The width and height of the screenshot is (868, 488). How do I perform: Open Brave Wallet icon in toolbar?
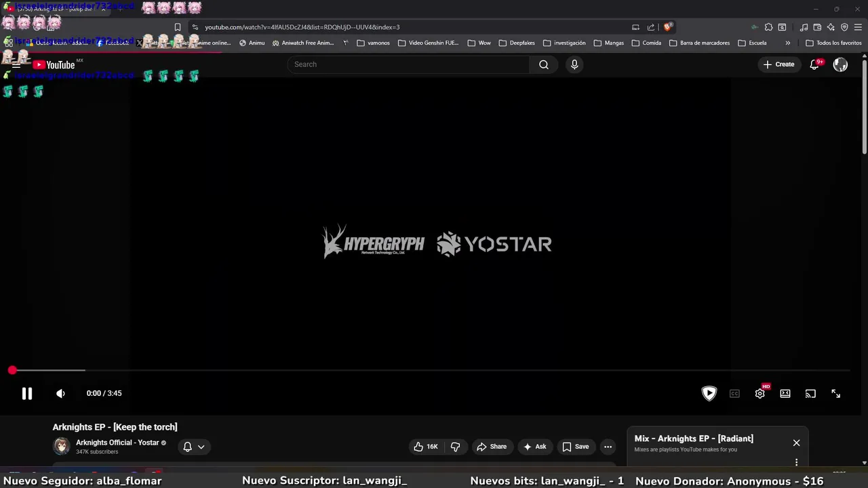[817, 27]
